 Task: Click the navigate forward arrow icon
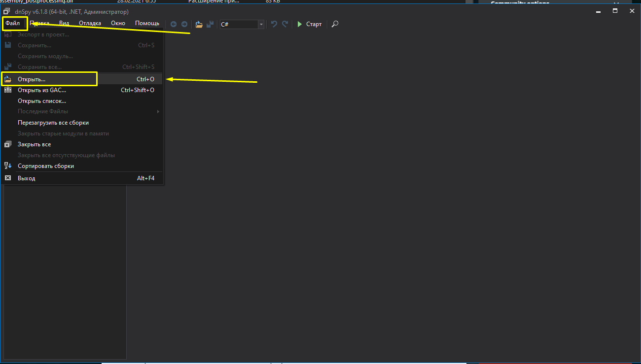(184, 24)
